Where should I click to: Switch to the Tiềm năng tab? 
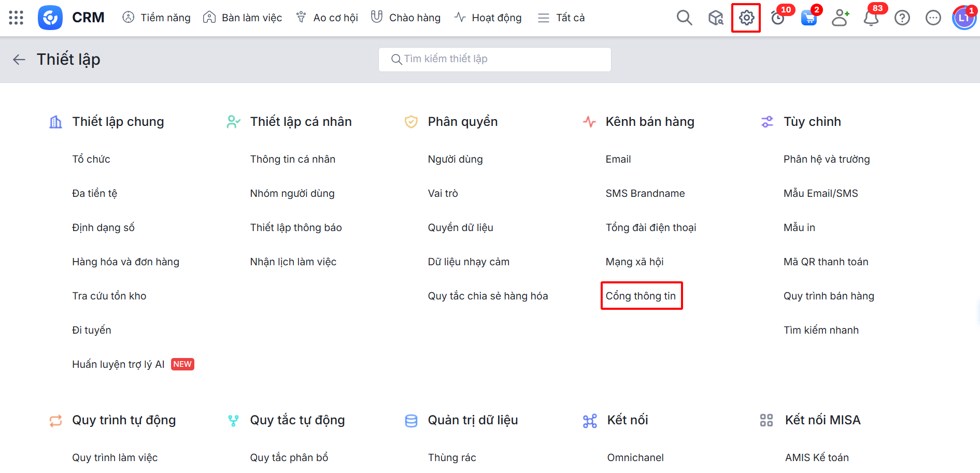coord(157,18)
